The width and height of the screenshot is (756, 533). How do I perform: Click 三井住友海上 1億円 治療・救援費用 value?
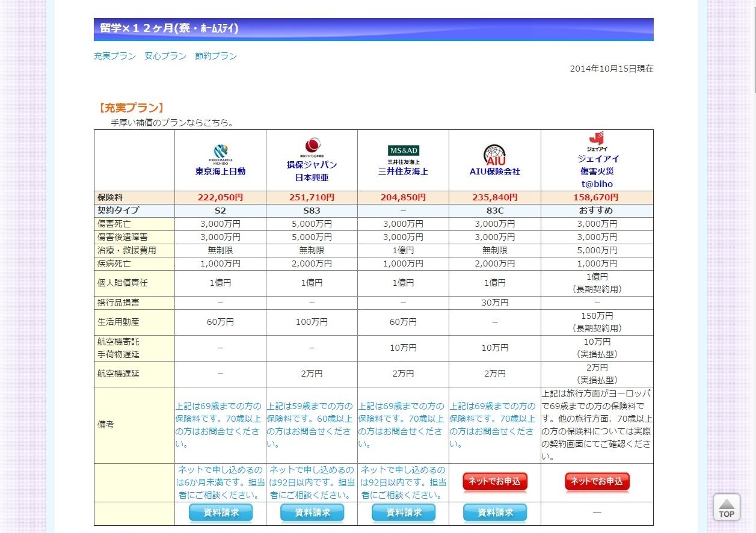(403, 250)
